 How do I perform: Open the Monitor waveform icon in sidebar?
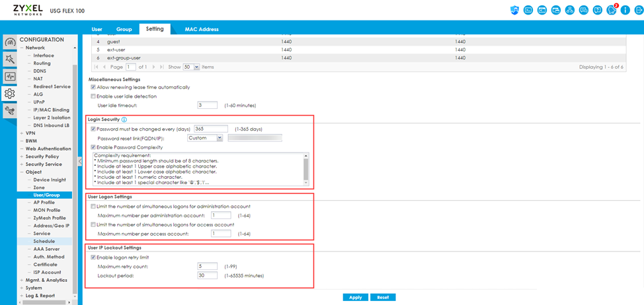pyautogui.click(x=10, y=77)
